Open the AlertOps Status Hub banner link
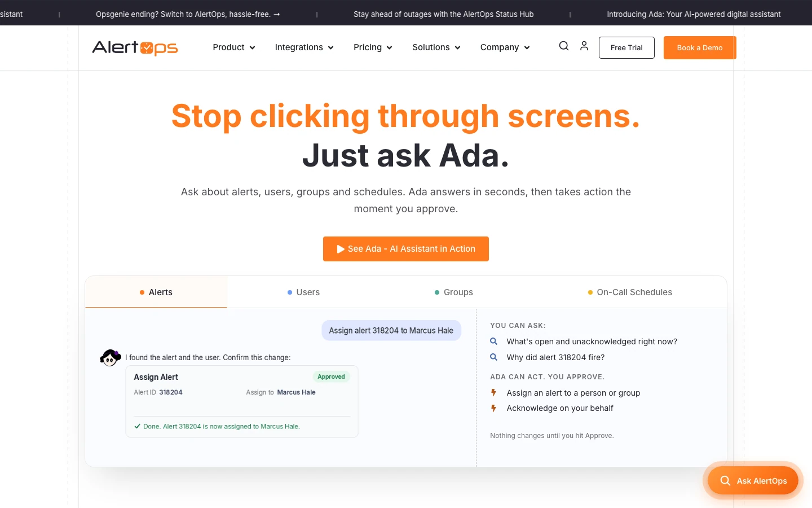Image resolution: width=812 pixels, height=508 pixels. [443, 14]
